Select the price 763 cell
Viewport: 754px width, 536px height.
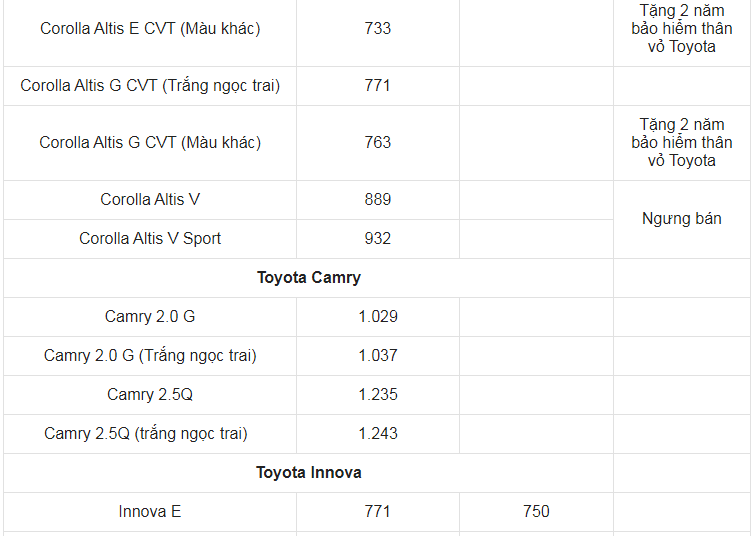pos(377,143)
